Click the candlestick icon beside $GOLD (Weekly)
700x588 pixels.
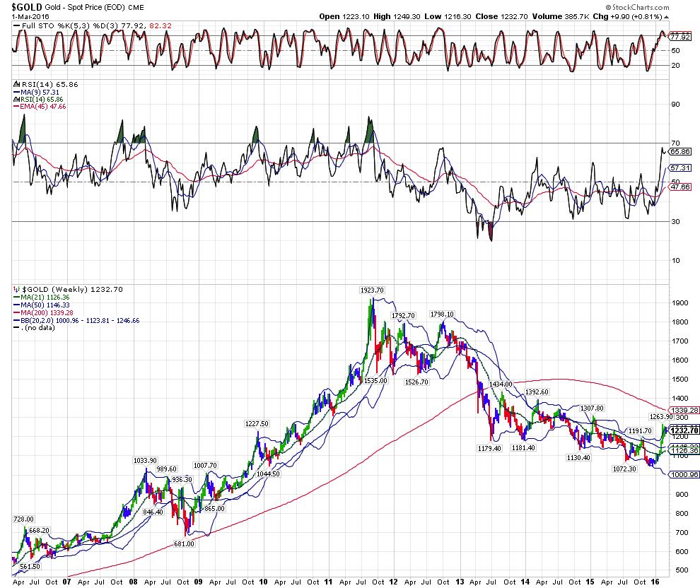pyautogui.click(x=16, y=290)
